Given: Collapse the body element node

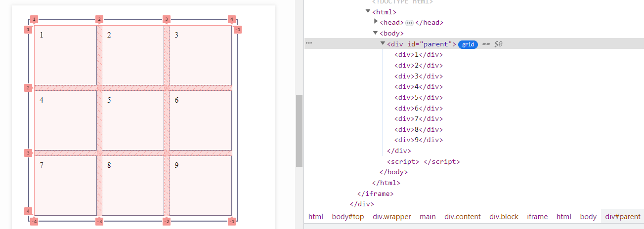Looking at the screenshot, I should click(x=376, y=33).
